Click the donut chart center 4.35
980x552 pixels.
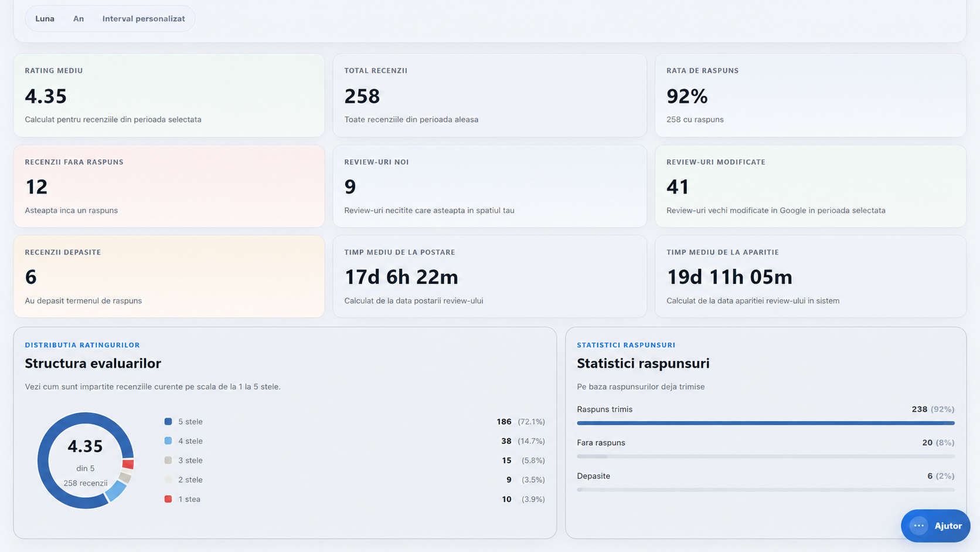(85, 446)
